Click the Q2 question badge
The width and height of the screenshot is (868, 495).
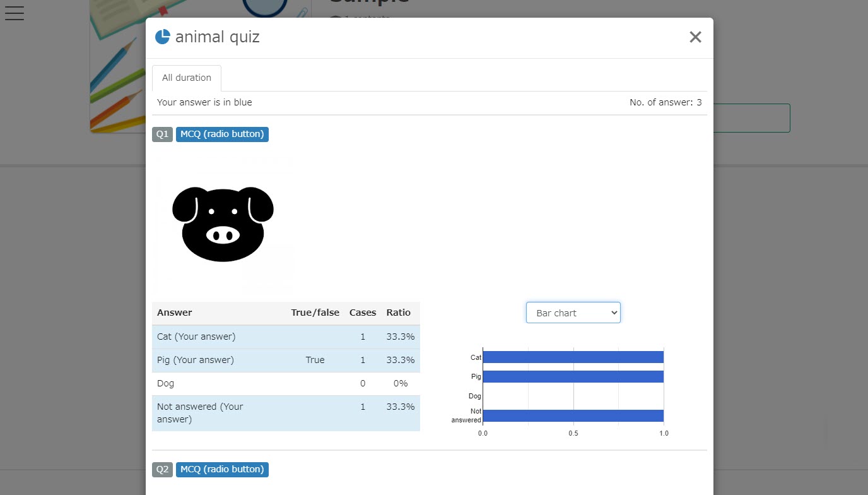coord(162,469)
